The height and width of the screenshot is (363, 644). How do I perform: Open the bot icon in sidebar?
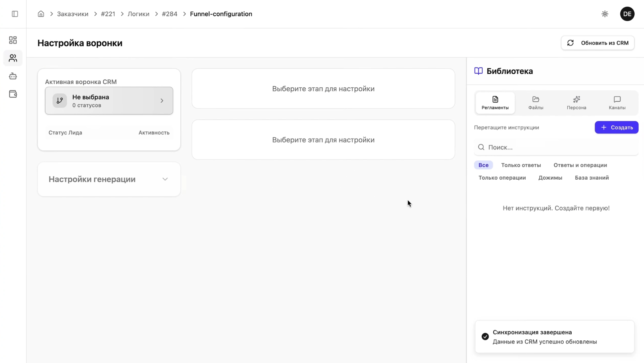pyautogui.click(x=13, y=76)
